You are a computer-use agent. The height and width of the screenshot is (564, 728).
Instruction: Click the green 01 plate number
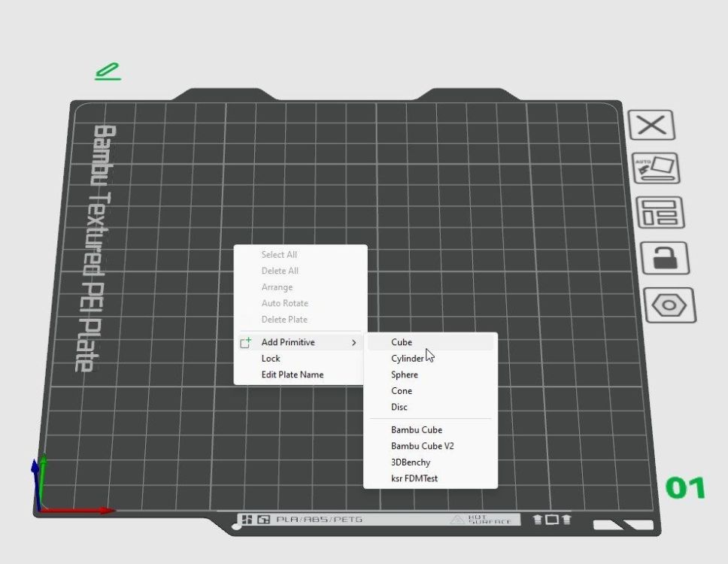[685, 488]
